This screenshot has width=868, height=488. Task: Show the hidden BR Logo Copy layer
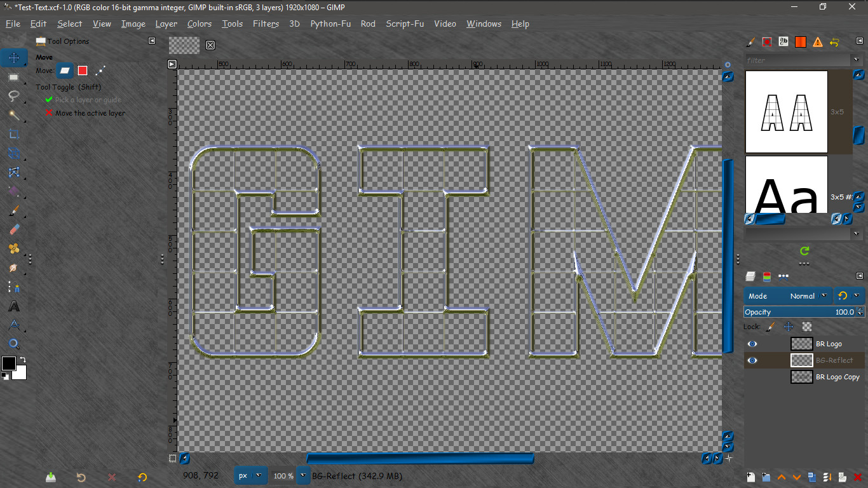752,377
